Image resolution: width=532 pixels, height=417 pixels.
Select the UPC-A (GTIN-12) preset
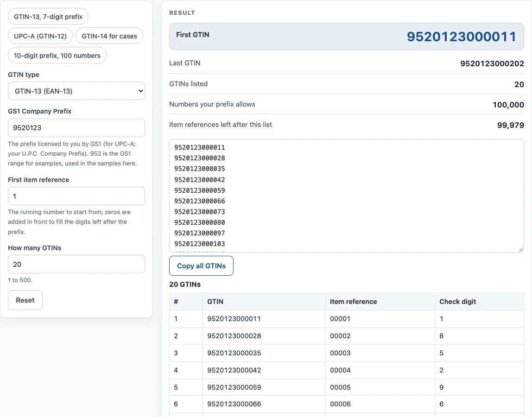pos(40,36)
